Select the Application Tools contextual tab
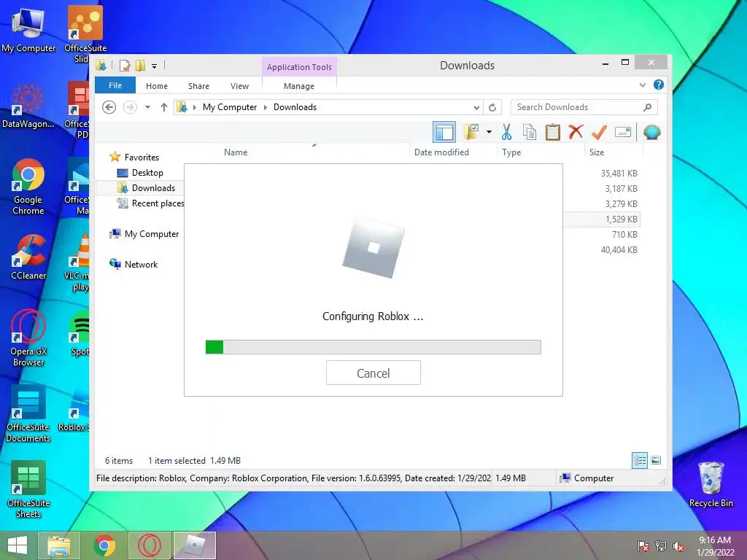 coord(299,67)
